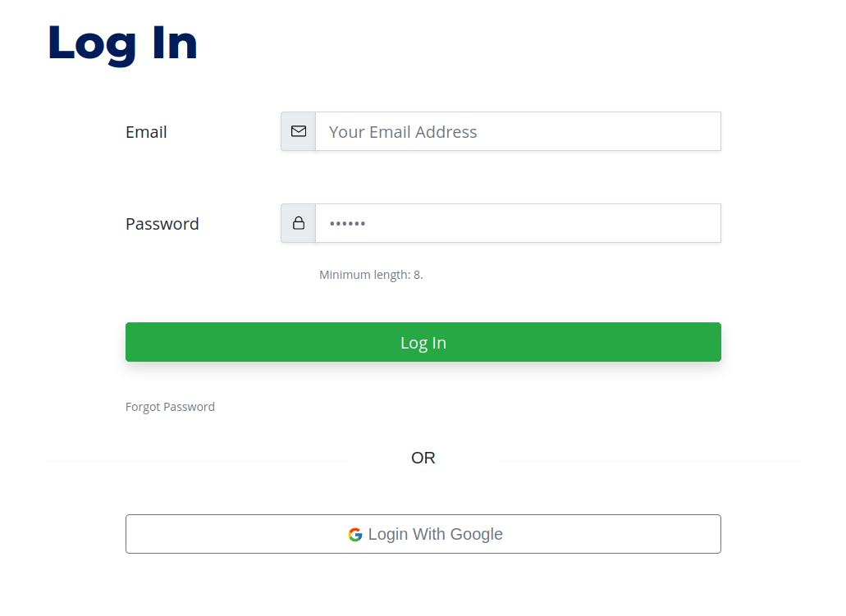Click the Password field label
Screen dimensions: 846x616
[162, 223]
